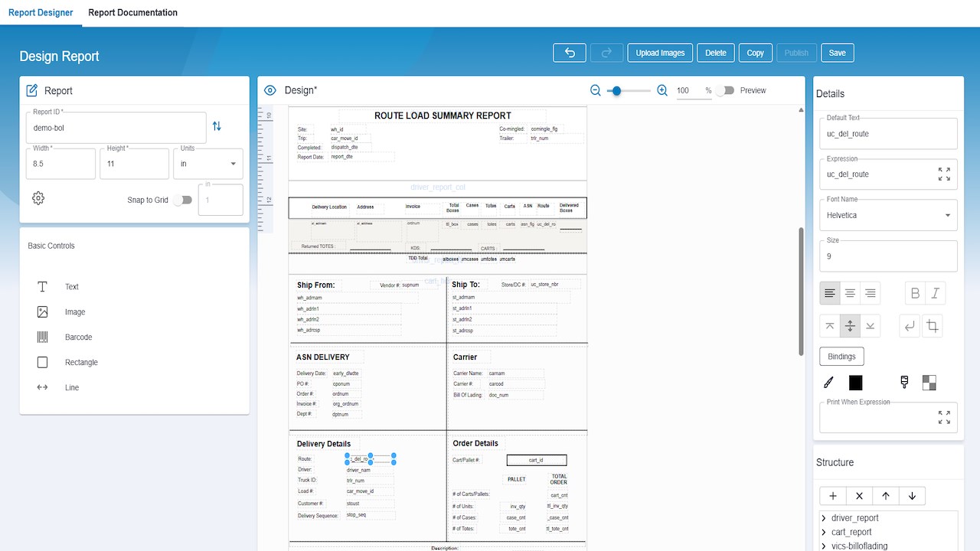
Task: Remove the structure item with X
Action: coord(859,496)
